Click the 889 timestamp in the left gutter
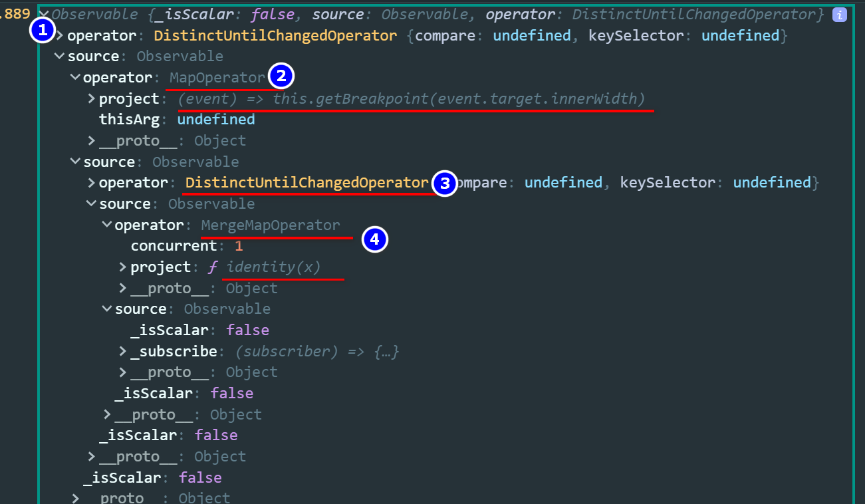Image resolution: width=865 pixels, height=504 pixels. 15,14
